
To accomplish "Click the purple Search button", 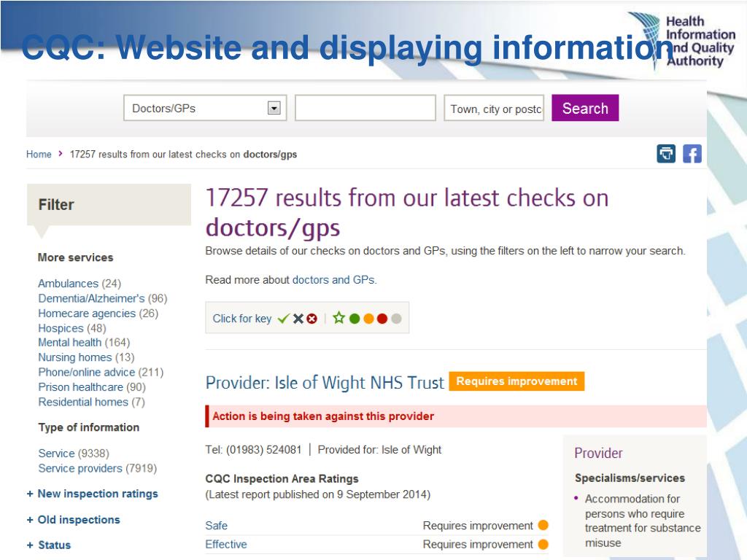I will tap(585, 108).
